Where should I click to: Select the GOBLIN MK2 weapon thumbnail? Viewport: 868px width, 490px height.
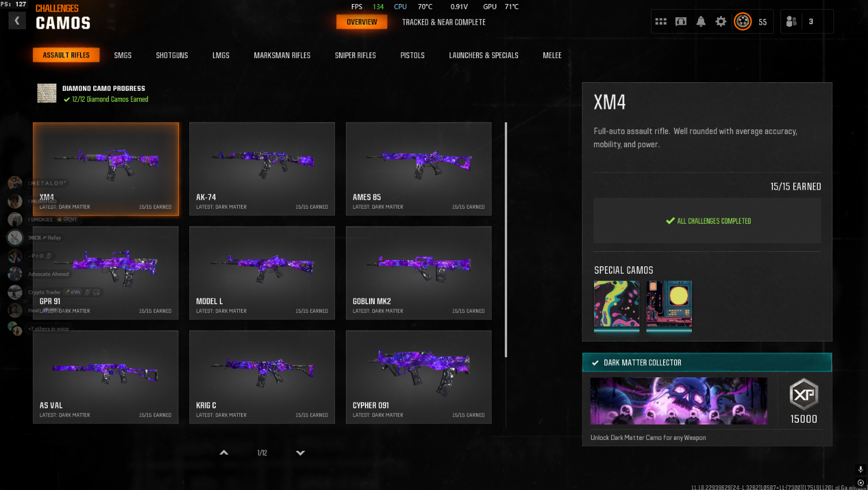418,273
